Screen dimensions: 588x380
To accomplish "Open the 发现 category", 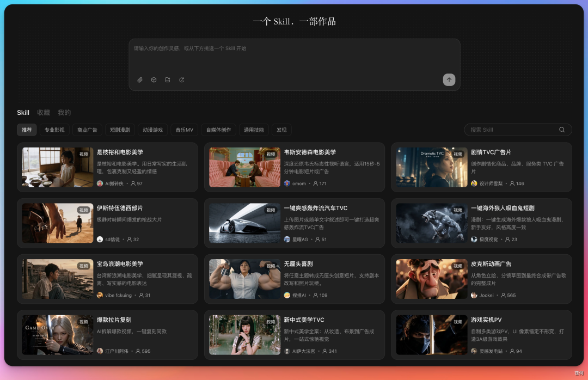I will 281,130.
